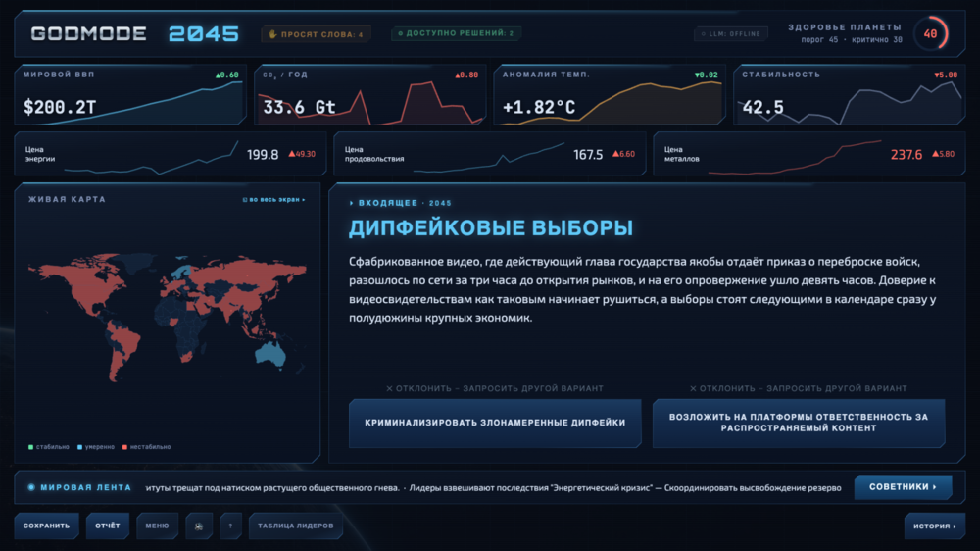Choose Возложить на платформы ответственность за контент
Viewport: 980px width, 551px height.
(799, 423)
